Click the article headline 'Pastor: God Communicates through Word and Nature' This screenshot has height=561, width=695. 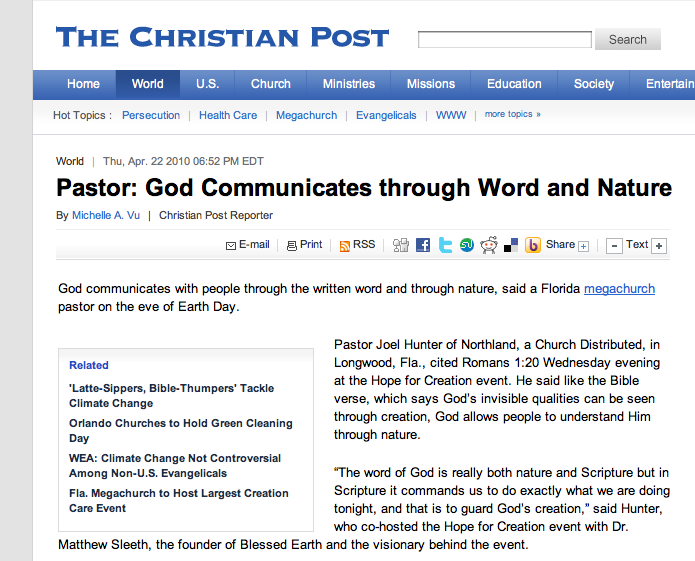coord(364,188)
